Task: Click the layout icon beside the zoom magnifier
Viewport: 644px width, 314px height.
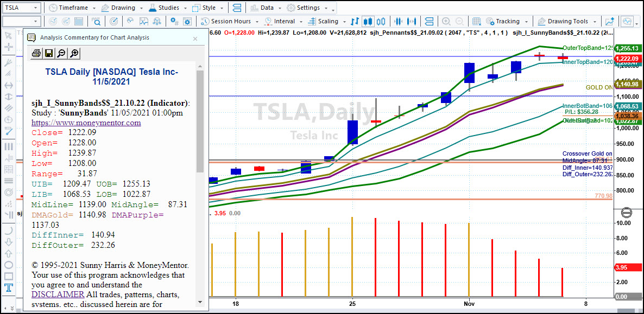Action: 429,21
